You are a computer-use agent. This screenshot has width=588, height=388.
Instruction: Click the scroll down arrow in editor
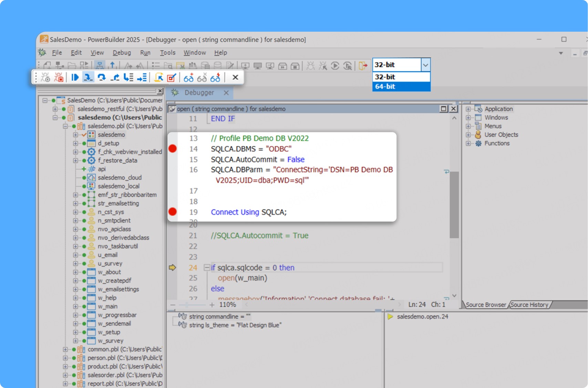454,296
